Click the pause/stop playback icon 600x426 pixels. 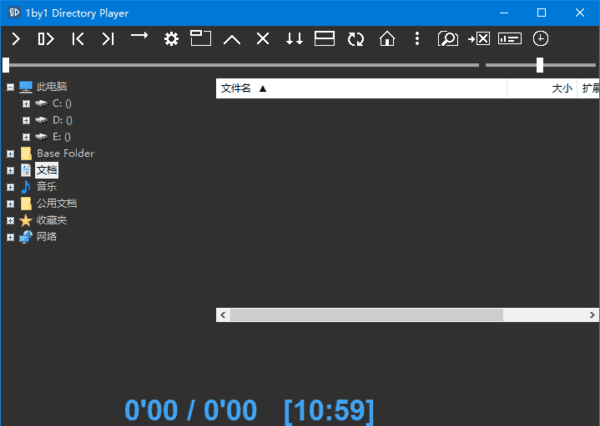(x=46, y=39)
